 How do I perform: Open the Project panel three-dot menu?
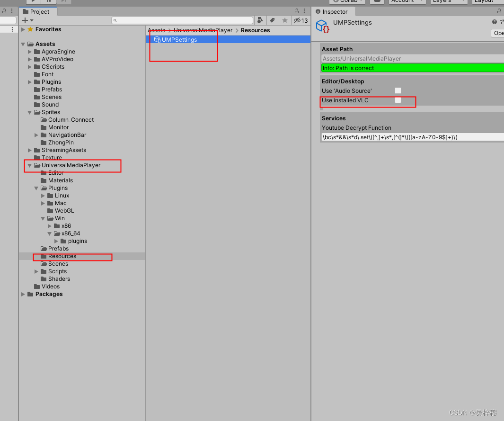(x=304, y=11)
